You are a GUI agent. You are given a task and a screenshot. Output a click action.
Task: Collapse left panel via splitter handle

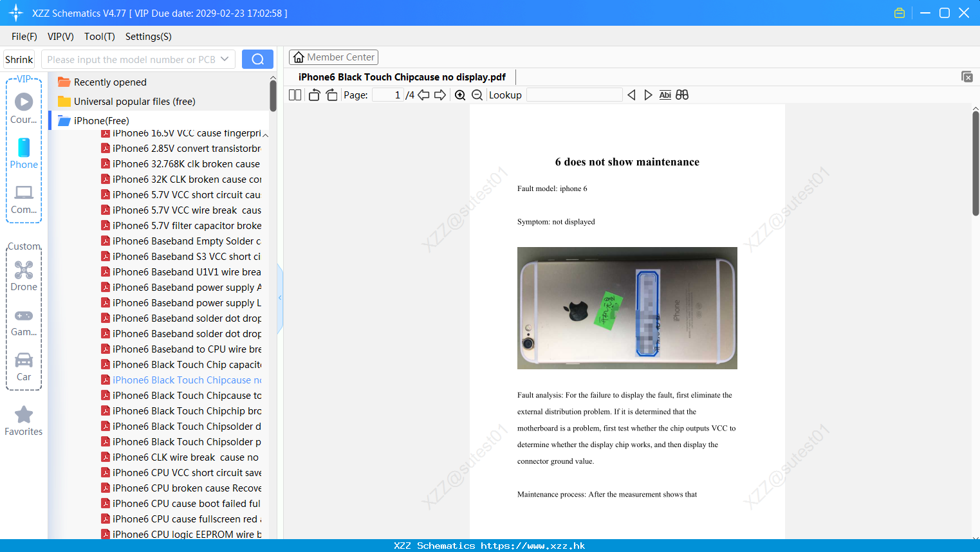280,298
